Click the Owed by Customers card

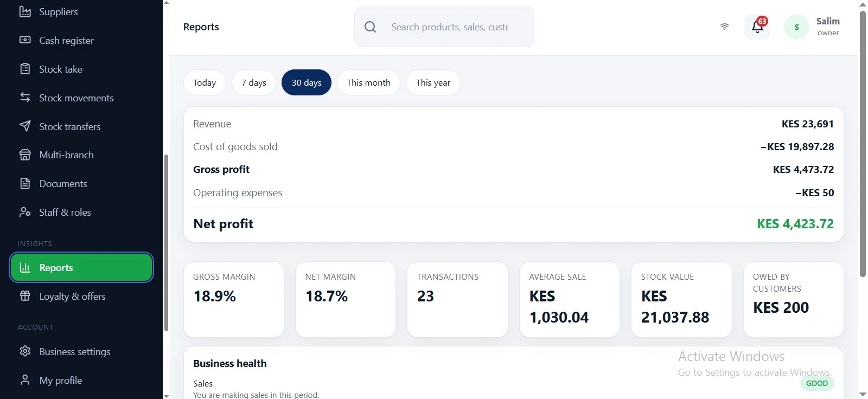pos(793,299)
